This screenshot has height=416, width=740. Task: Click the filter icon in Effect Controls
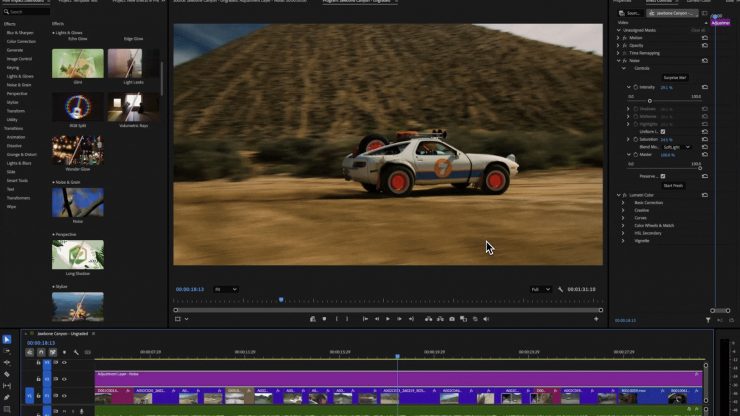(708, 320)
